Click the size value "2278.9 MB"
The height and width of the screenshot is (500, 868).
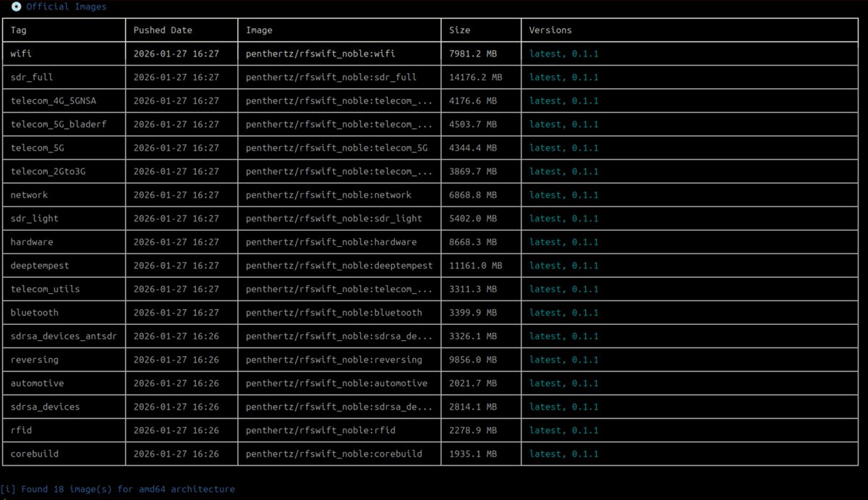tap(472, 430)
